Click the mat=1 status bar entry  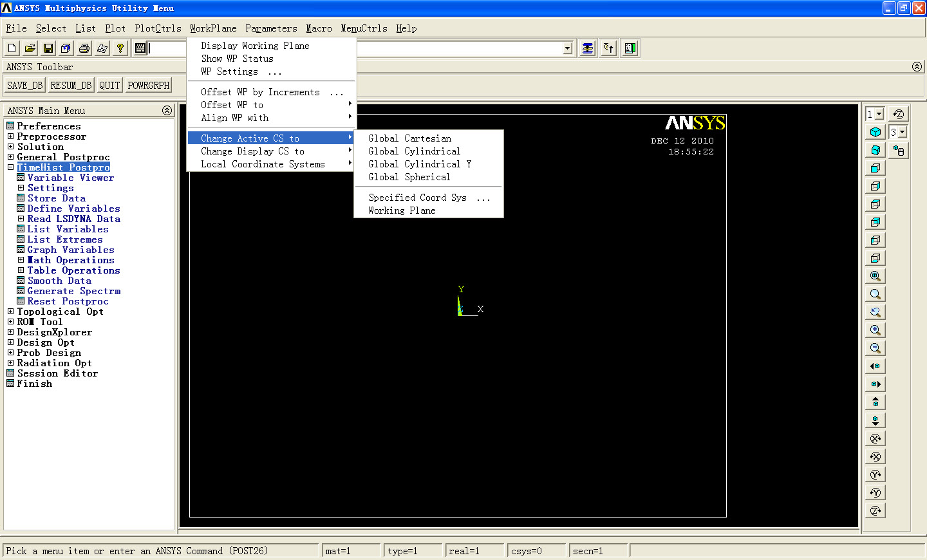click(351, 551)
